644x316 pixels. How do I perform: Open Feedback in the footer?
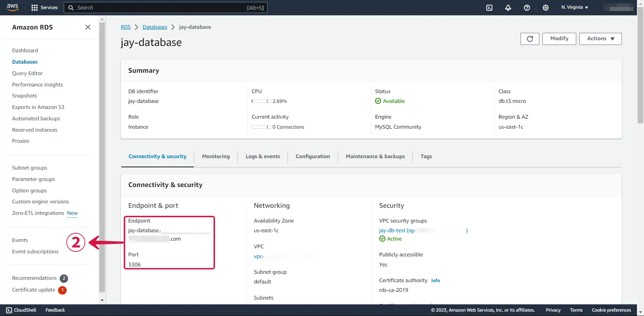(x=55, y=310)
